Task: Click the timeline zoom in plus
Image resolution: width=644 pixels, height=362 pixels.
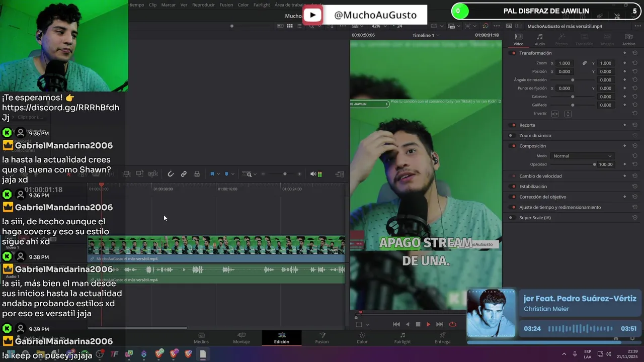Action: (299, 174)
